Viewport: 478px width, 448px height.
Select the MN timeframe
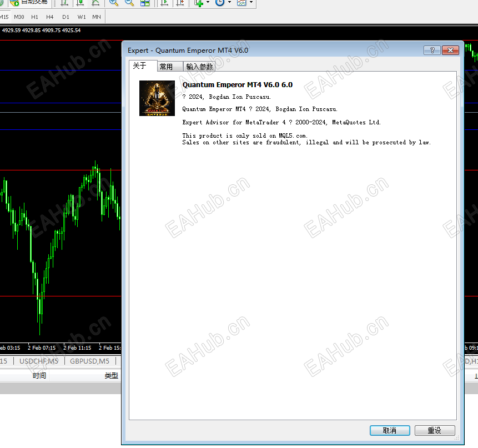coord(97,17)
